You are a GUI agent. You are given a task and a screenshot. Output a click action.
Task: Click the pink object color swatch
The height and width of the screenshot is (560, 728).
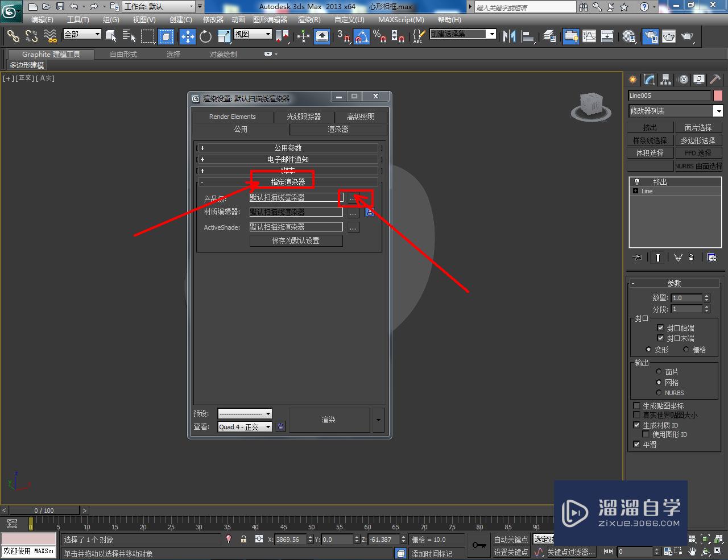coord(718,96)
